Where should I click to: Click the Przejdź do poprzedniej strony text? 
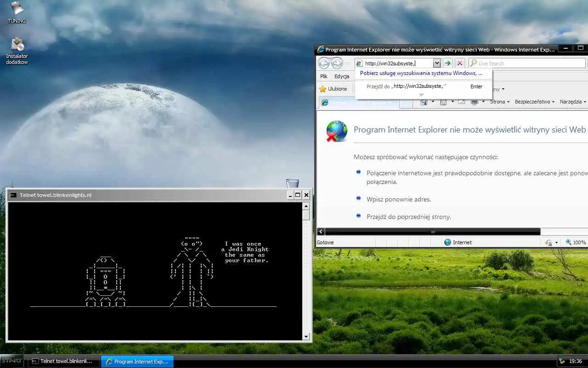(x=409, y=217)
